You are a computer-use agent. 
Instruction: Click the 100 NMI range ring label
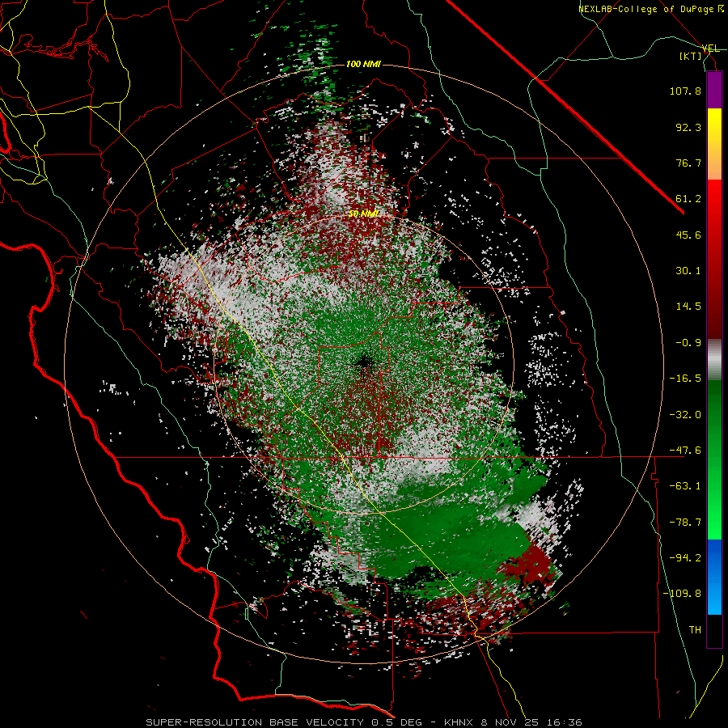(x=363, y=64)
